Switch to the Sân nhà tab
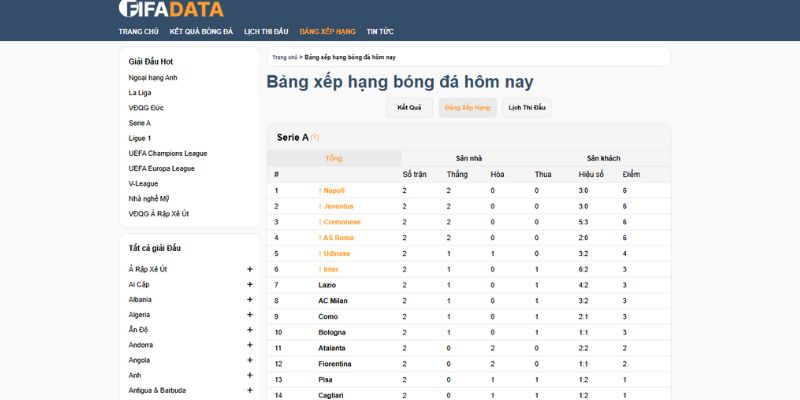Image resolution: width=800 pixels, height=400 pixels. coord(469,158)
